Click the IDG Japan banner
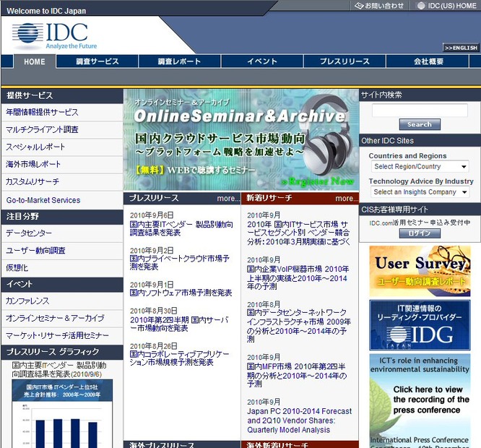The height and width of the screenshot is (448, 481). [420, 325]
